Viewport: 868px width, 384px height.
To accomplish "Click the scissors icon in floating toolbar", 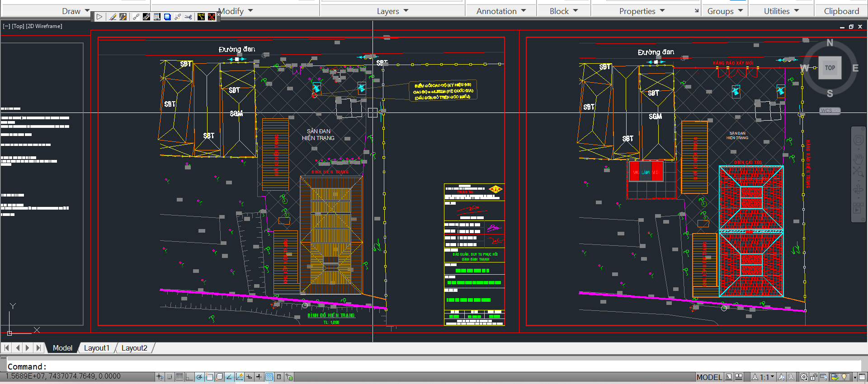I will [189, 17].
